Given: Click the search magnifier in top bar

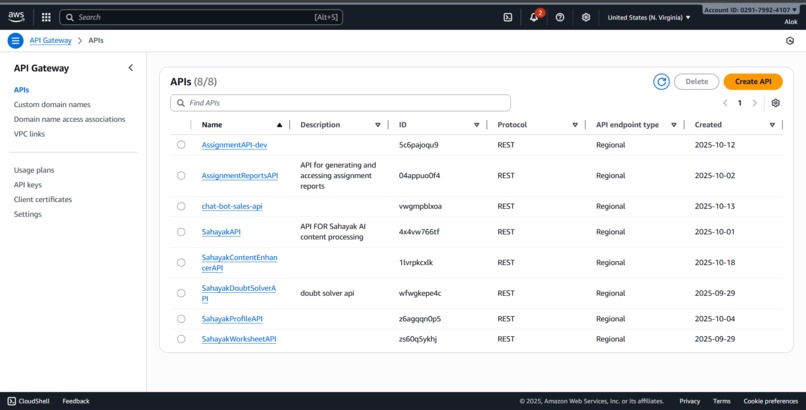Looking at the screenshot, I should click(x=70, y=17).
